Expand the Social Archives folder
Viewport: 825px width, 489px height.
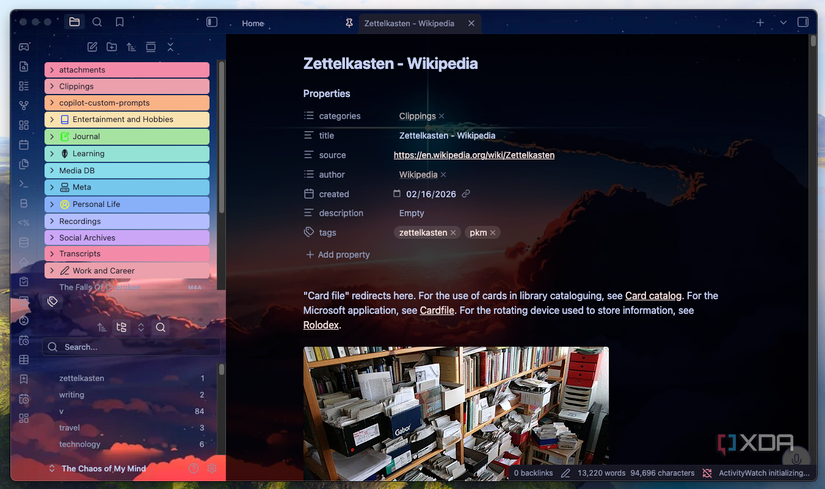[x=127, y=237]
